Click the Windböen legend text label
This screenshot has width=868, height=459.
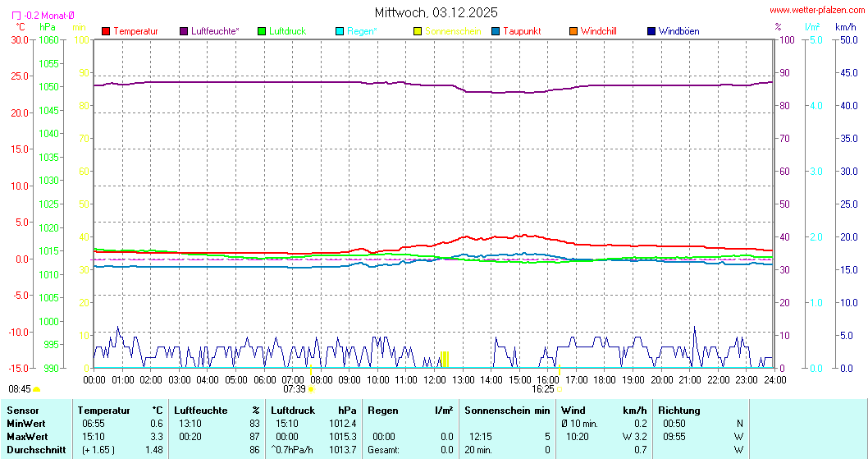point(678,31)
